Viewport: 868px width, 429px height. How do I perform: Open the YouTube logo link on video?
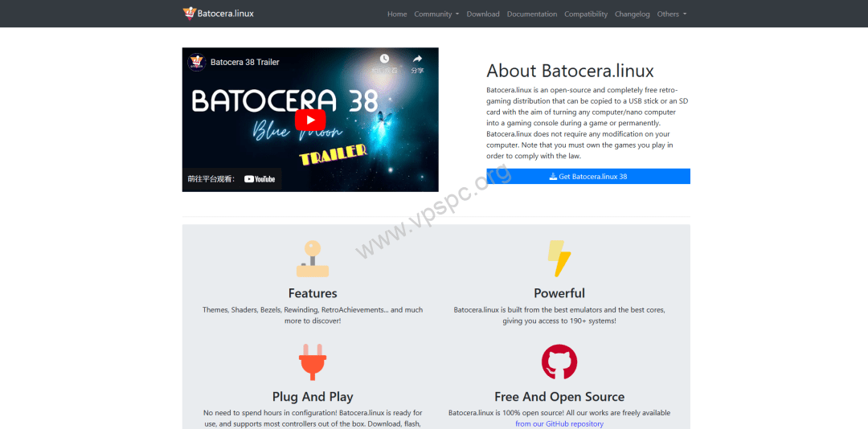(x=260, y=179)
